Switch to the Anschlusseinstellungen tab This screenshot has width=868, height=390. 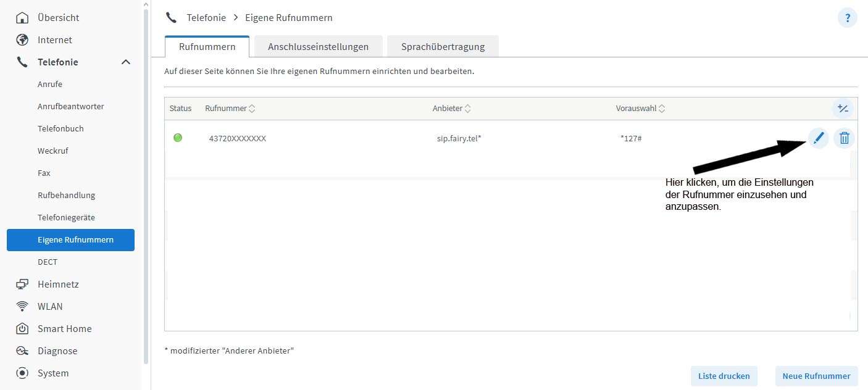click(318, 47)
